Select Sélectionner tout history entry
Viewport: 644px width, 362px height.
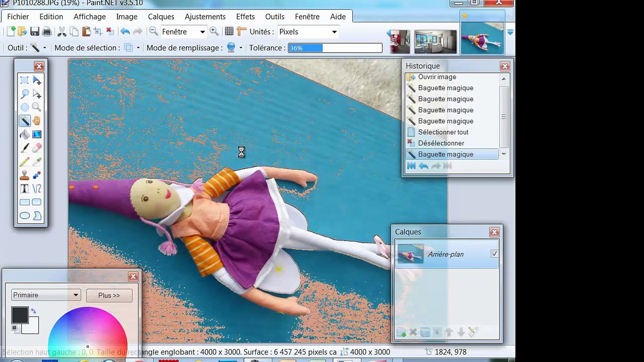coord(443,132)
